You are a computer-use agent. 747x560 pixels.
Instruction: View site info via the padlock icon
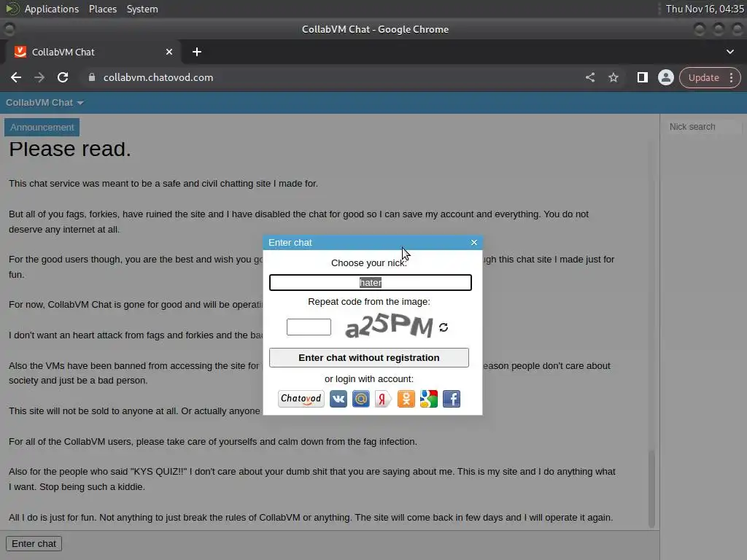92,77
